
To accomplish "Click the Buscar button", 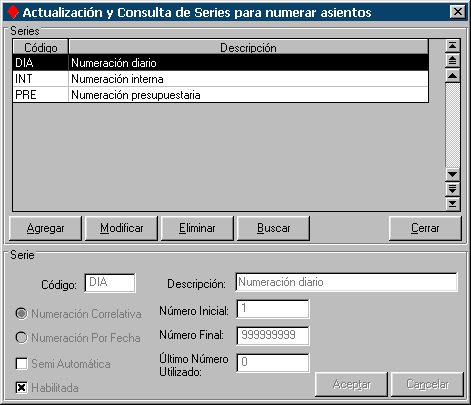I will pyautogui.click(x=273, y=228).
